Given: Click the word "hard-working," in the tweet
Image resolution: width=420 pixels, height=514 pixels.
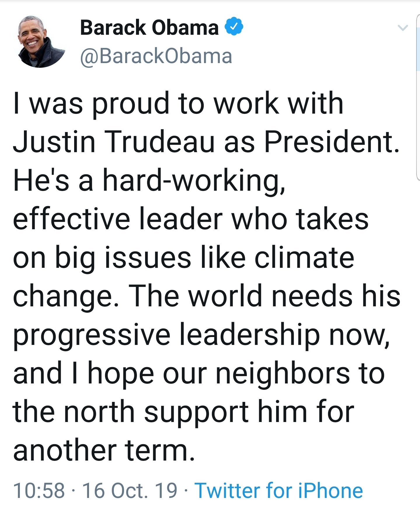Looking at the screenshot, I should (x=194, y=181).
